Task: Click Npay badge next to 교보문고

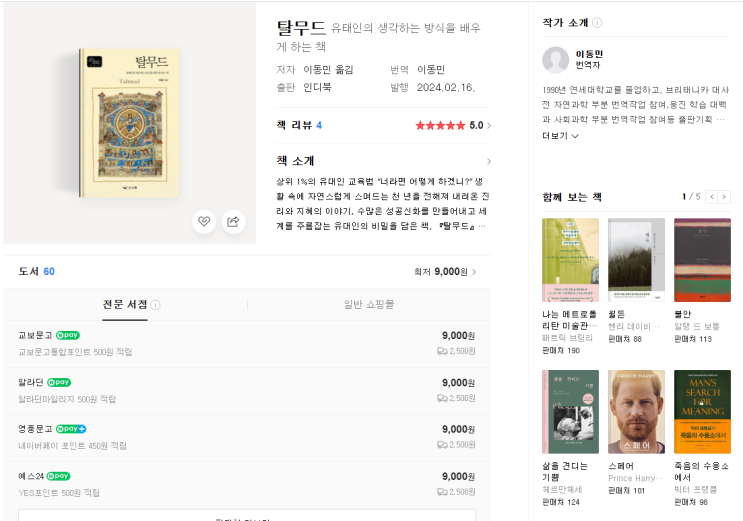Action: pos(68,335)
